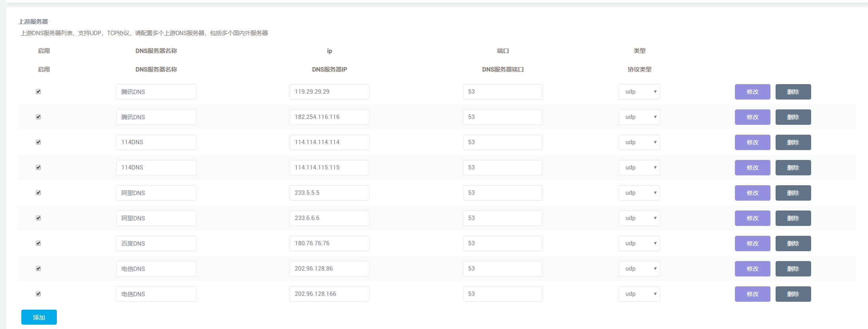Click IP field containing 182.254.116.116
This screenshot has height=329, width=868.
(330, 117)
